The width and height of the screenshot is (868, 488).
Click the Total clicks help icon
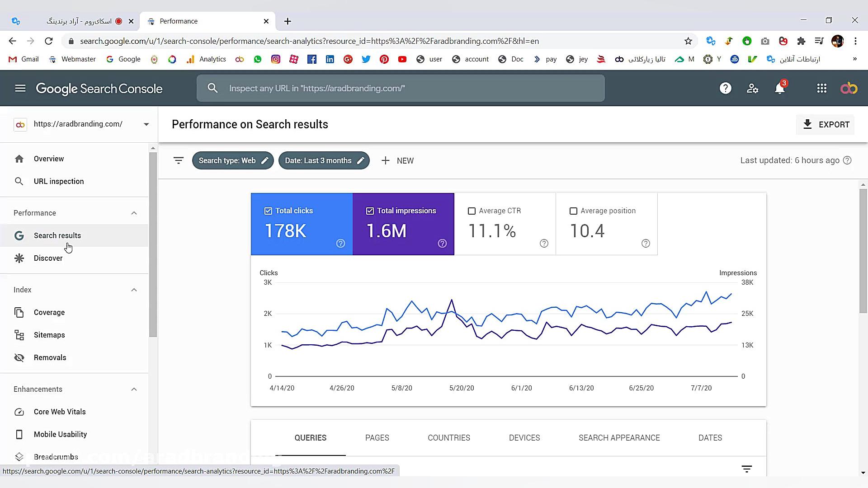coord(340,244)
